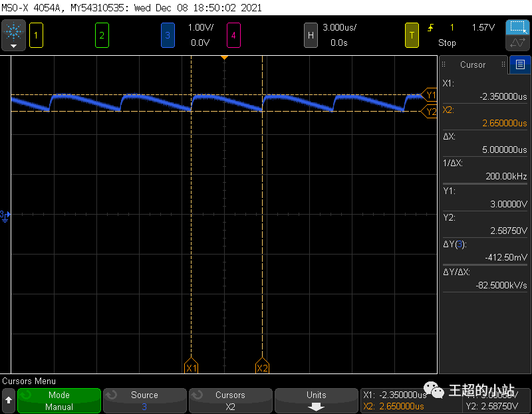Click the 0.0s horizontal delay value
This screenshot has height=414, width=532.
pyautogui.click(x=339, y=43)
